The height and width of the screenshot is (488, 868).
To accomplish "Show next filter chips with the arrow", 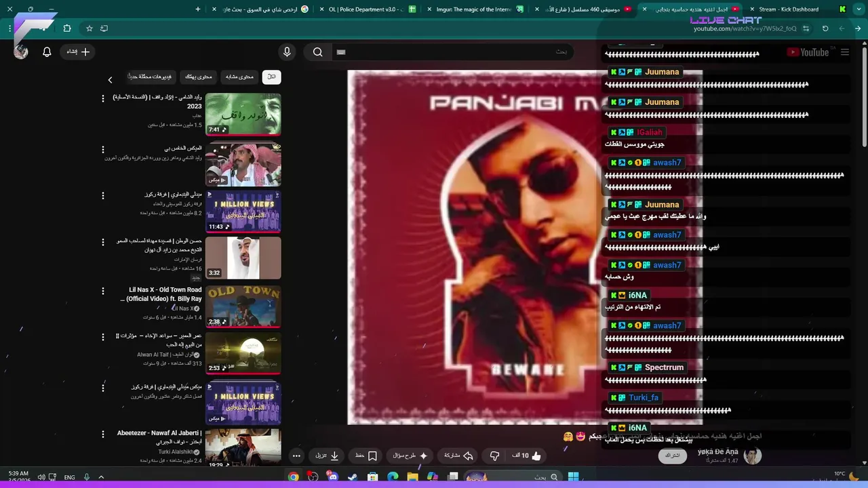I will tap(110, 80).
